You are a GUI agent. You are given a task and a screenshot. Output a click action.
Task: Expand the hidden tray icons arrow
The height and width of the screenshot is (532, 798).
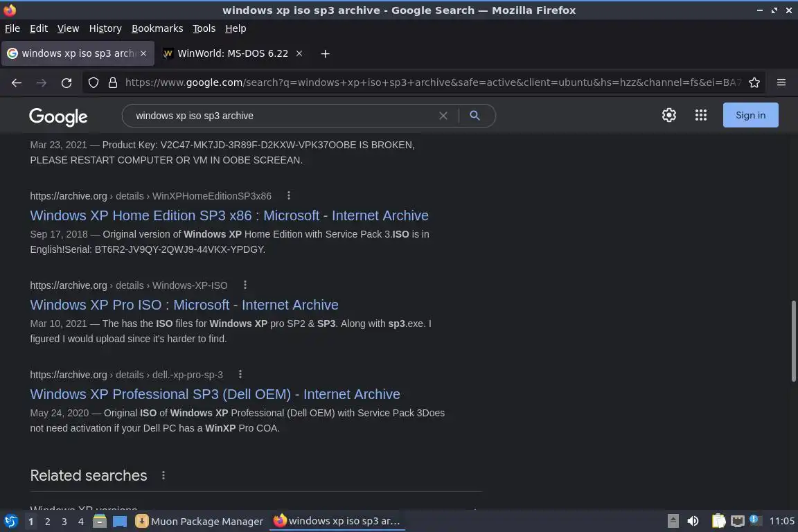(x=673, y=521)
